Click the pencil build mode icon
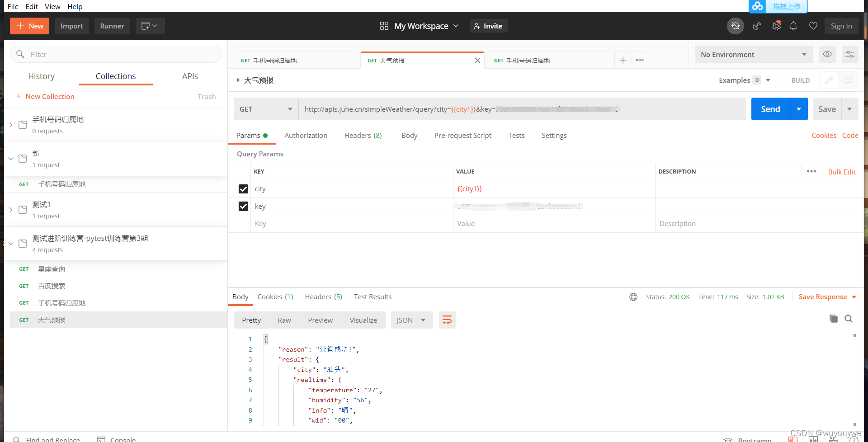The image size is (868, 442). pyautogui.click(x=829, y=80)
